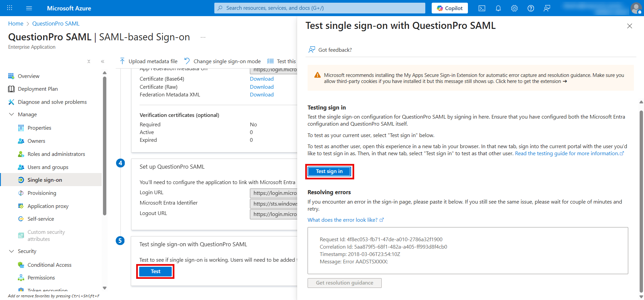Click the sidebar vertical scrollbar
Image resolution: width=644 pixels, height=300 pixels.
tap(105, 144)
